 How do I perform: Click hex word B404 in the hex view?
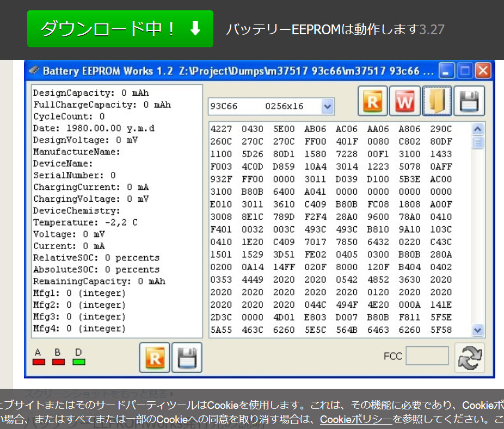coord(409,267)
